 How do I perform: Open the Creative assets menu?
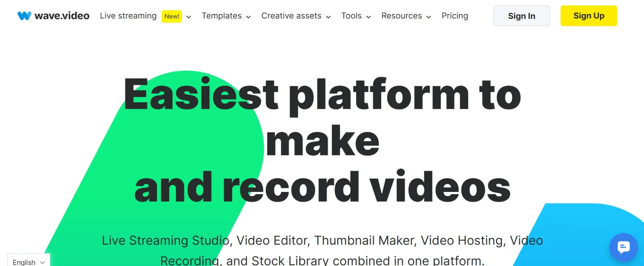tap(291, 16)
